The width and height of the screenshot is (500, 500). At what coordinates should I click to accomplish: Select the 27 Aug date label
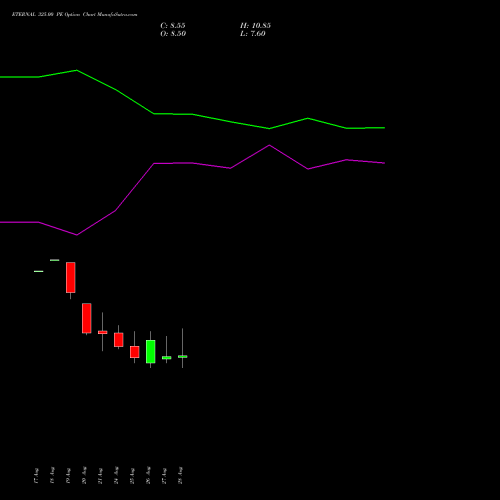click(164, 475)
